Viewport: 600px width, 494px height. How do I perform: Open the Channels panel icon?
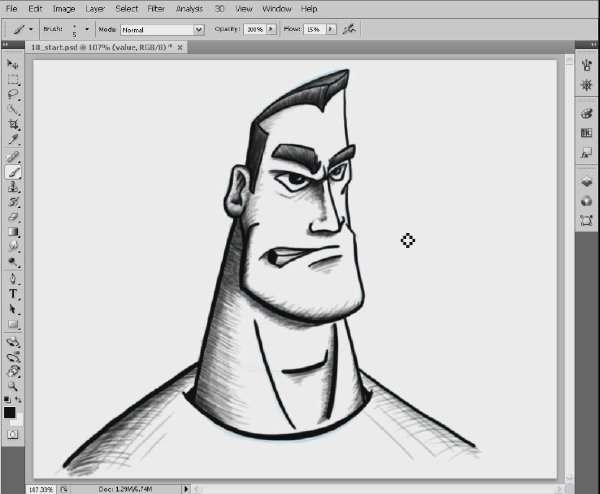[x=586, y=201]
